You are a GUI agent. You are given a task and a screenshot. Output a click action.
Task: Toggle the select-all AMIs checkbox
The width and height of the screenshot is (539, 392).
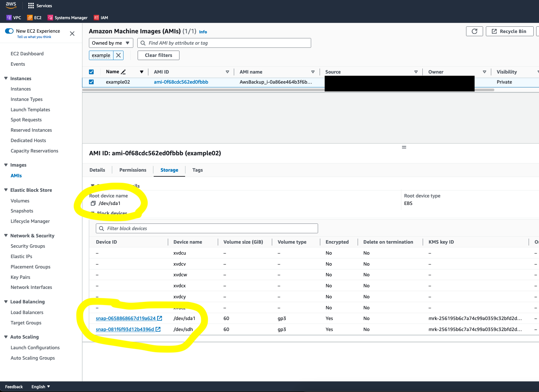[x=91, y=72]
